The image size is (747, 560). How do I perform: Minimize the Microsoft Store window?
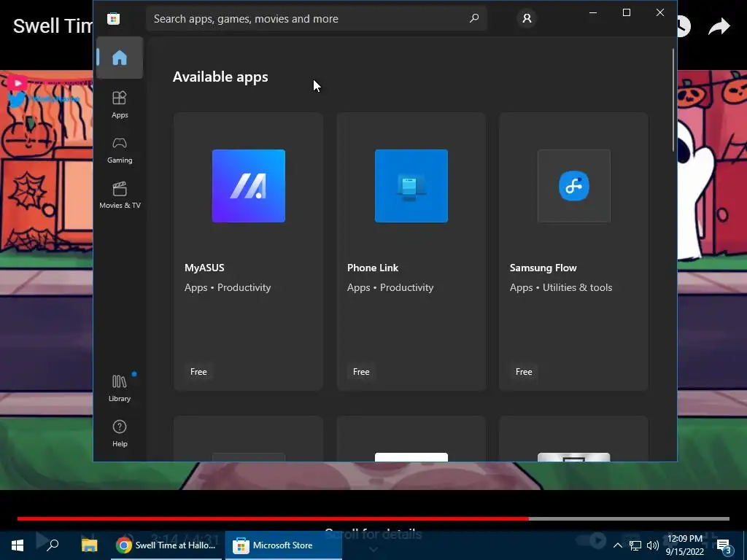tap(593, 12)
